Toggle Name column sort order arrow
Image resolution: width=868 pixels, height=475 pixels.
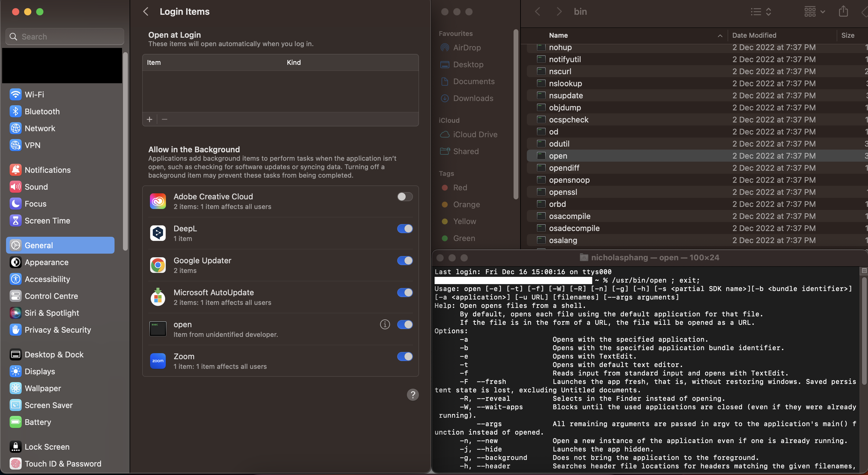720,35
